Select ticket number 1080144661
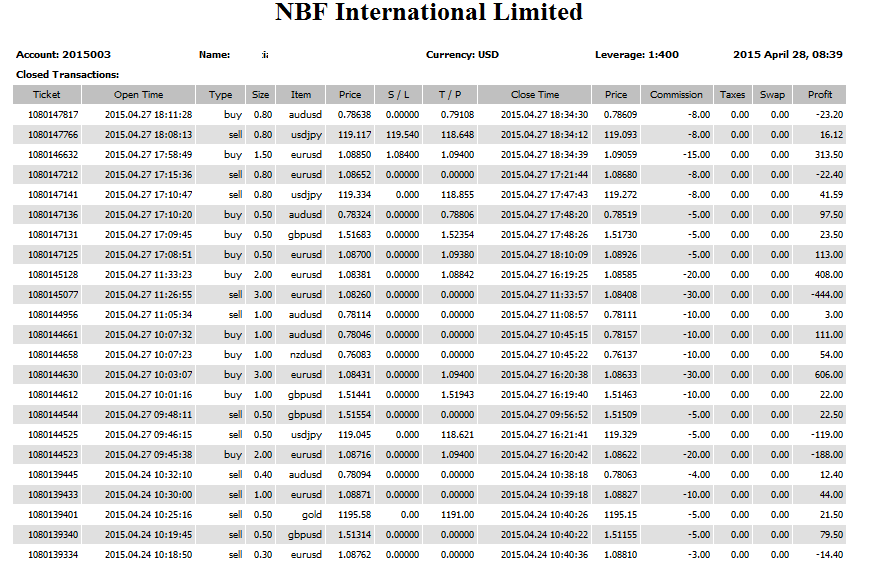Viewport: 870px width, 564px height. (x=53, y=334)
